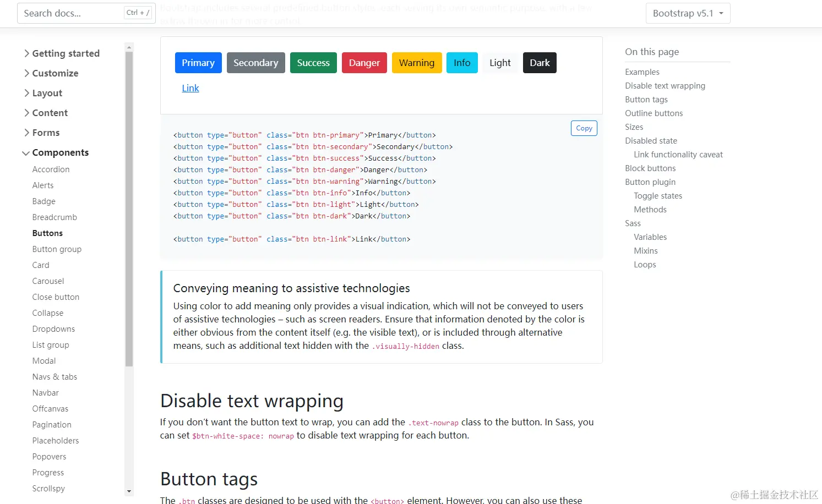This screenshot has width=822, height=504.
Task: Open Scrollspy in sidebar
Action: (x=48, y=489)
